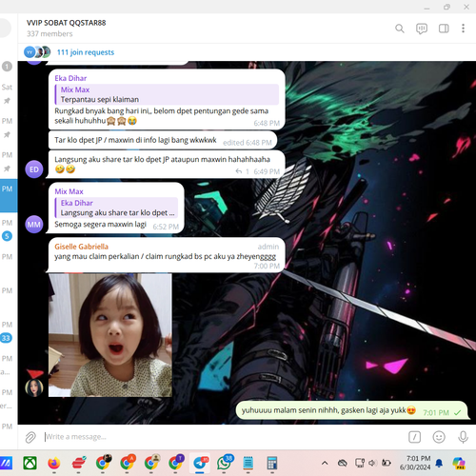This screenshot has height=476, width=476.
Task: Restore down the Telegram window
Action: point(446,7)
